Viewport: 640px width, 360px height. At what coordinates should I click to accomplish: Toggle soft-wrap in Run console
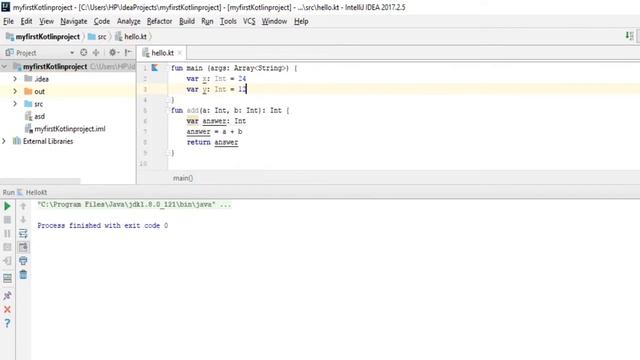click(x=23, y=233)
